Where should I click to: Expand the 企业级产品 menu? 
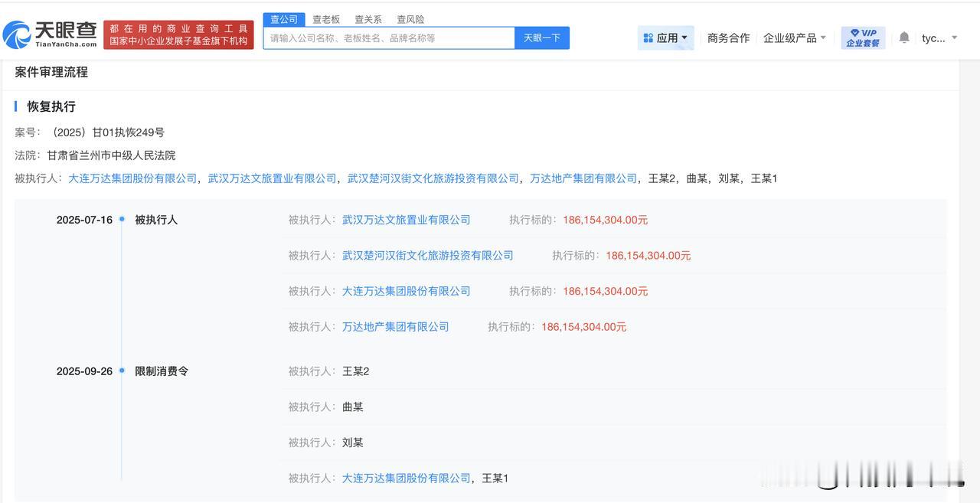pos(795,38)
